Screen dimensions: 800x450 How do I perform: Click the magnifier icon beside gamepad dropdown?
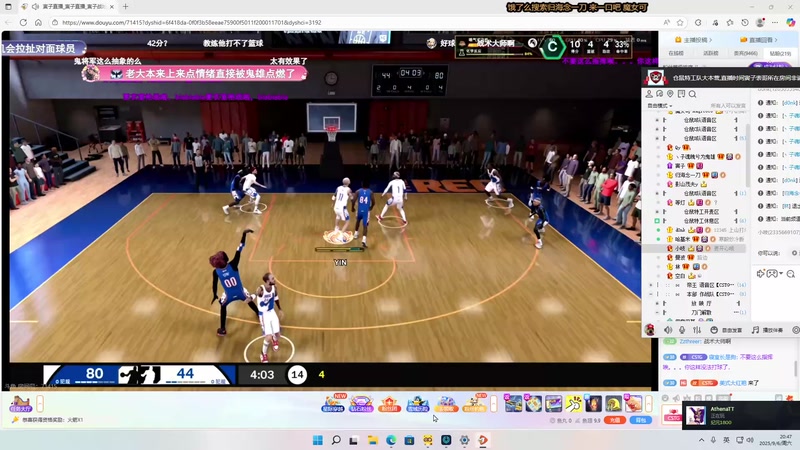coord(791,274)
